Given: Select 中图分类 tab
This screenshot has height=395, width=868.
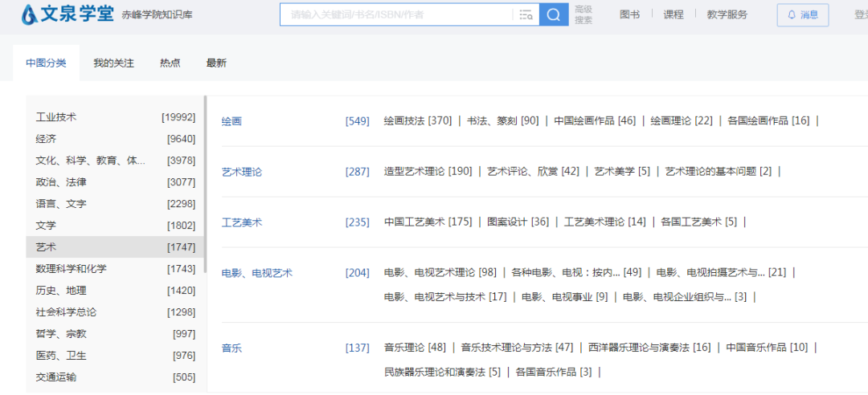Looking at the screenshot, I should coord(46,63).
